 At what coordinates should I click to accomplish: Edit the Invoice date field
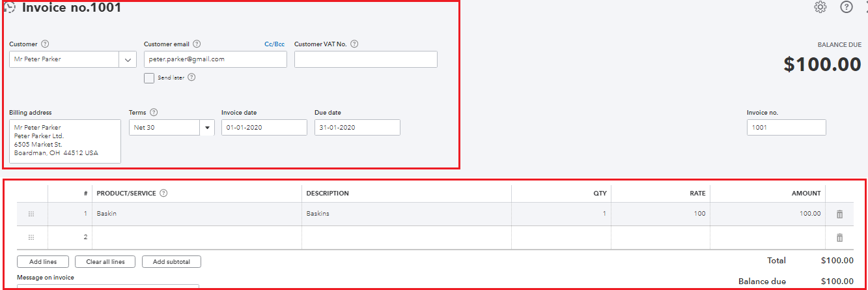(x=264, y=128)
